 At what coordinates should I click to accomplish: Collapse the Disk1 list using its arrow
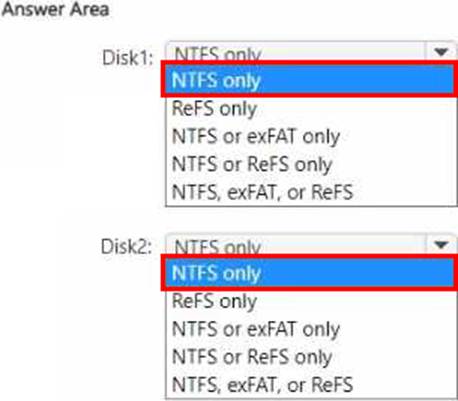coord(441,52)
